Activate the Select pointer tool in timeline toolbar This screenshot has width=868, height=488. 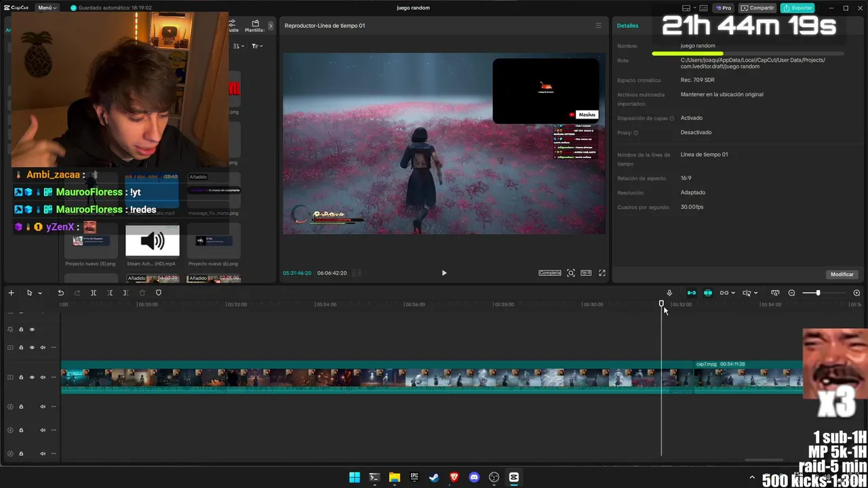coord(29,293)
